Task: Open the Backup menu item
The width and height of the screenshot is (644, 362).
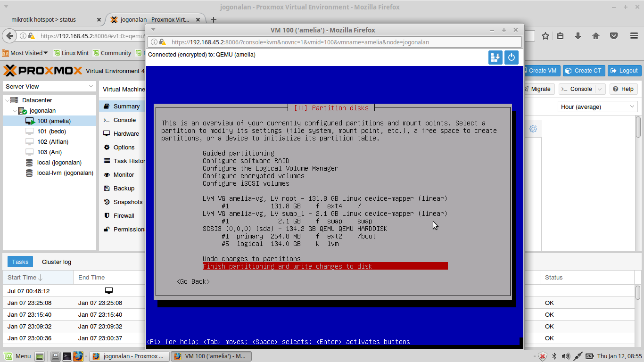Action: (122, 189)
